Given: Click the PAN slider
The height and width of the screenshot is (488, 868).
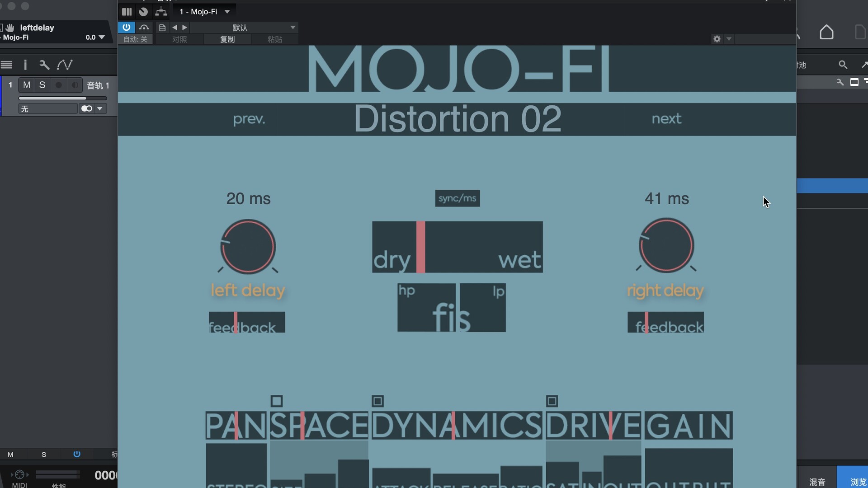Looking at the screenshot, I should (236, 425).
